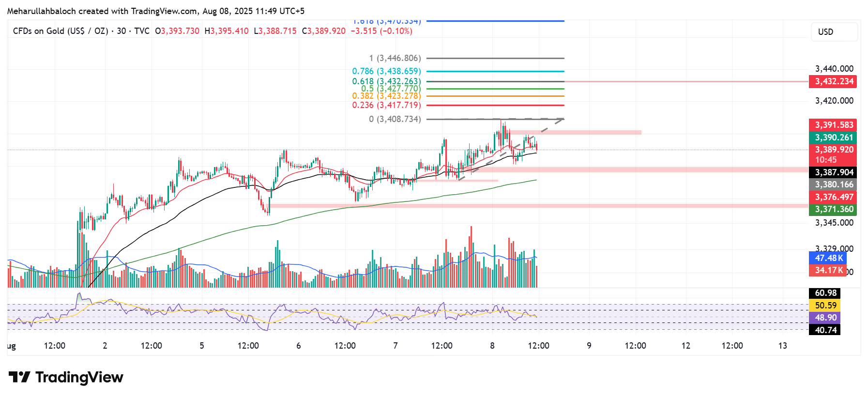
Task: Click the current price 3,389.920 label
Action: click(x=833, y=150)
